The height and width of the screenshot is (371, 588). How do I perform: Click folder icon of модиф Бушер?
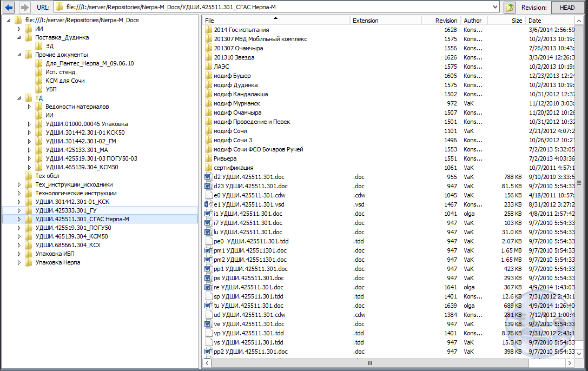(209, 76)
